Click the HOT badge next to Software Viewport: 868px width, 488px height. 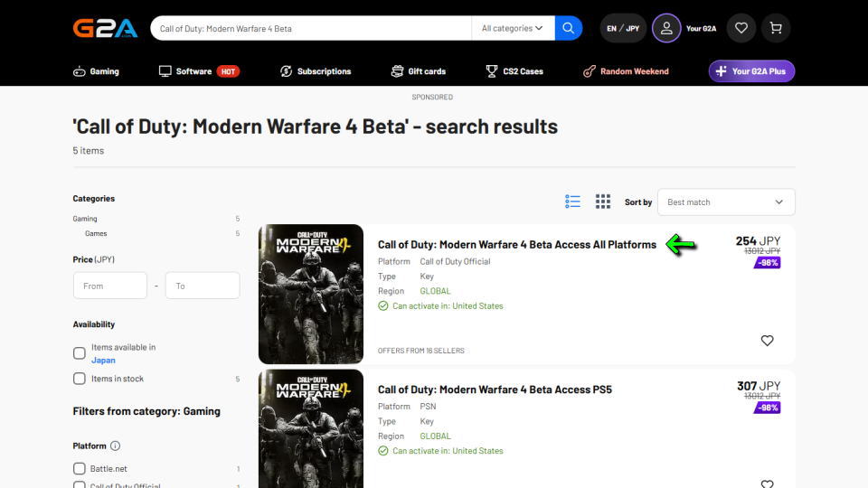click(x=228, y=71)
